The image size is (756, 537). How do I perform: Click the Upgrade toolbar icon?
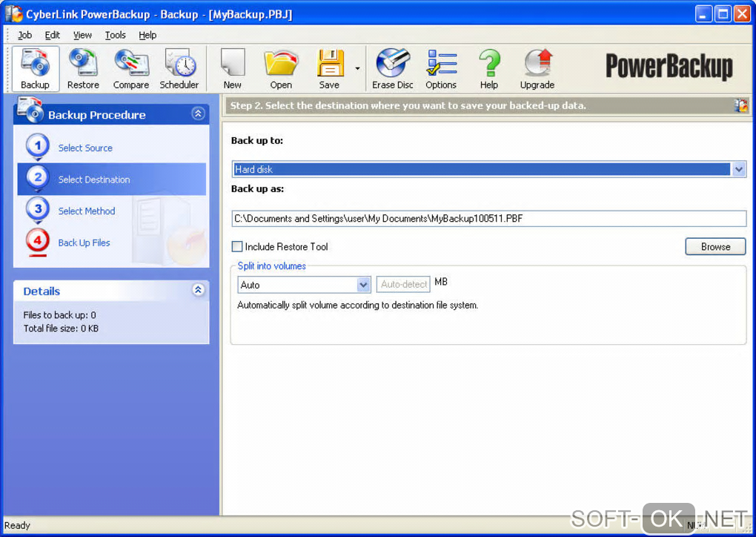tap(537, 68)
